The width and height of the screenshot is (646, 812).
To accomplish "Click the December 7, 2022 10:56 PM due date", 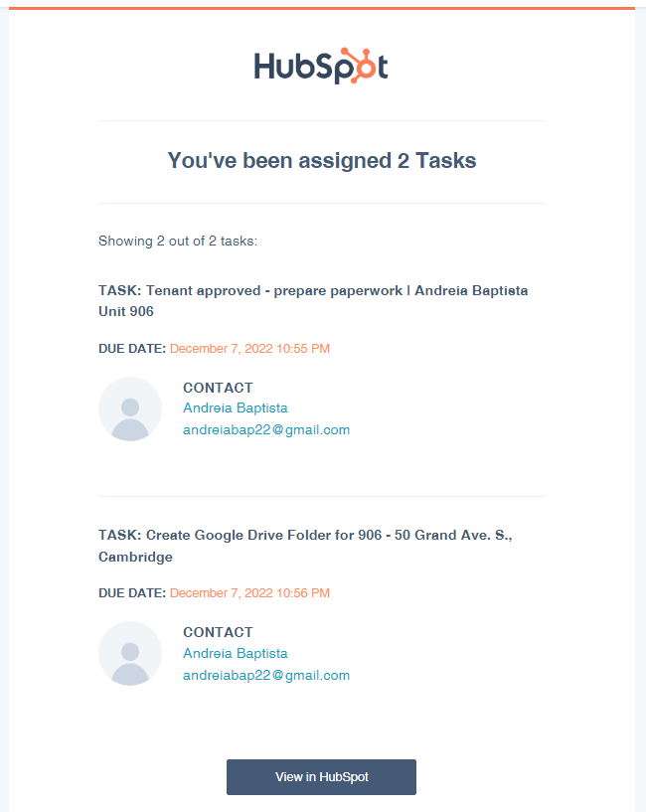I will click(x=249, y=593).
